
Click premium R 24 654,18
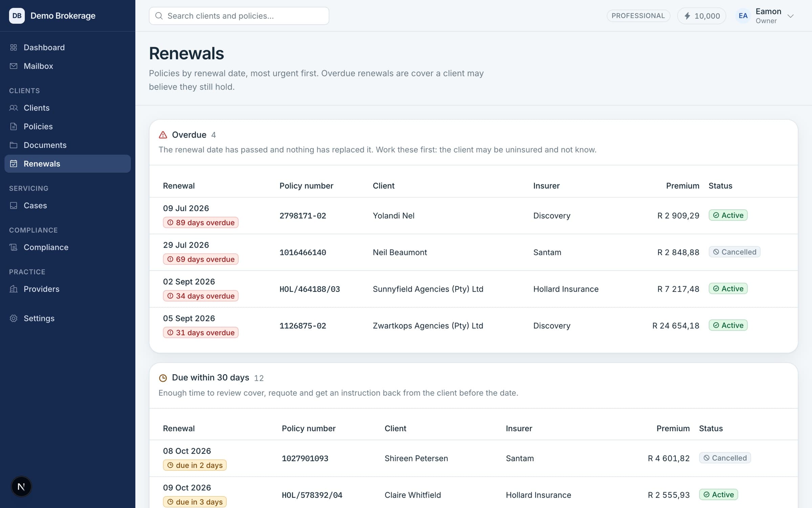pyautogui.click(x=676, y=326)
